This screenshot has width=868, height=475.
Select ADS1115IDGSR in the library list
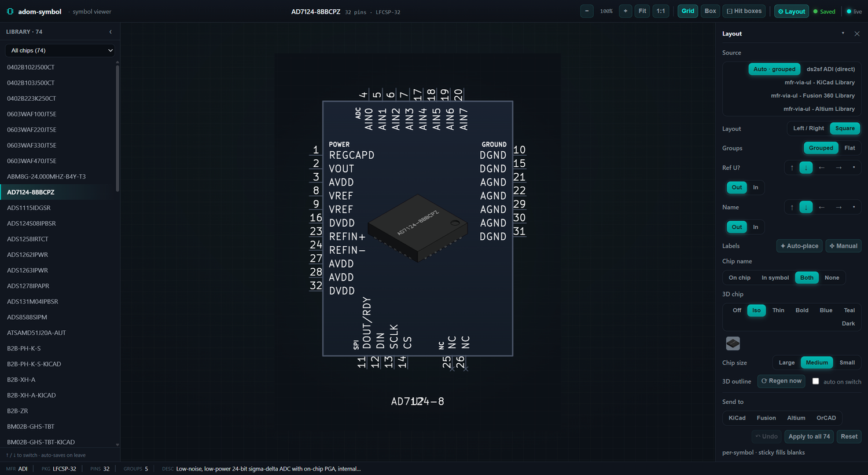point(58,208)
